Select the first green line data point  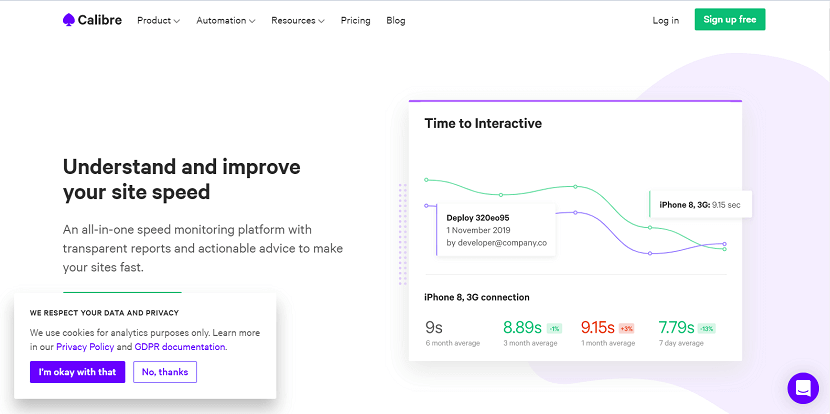coord(426,180)
